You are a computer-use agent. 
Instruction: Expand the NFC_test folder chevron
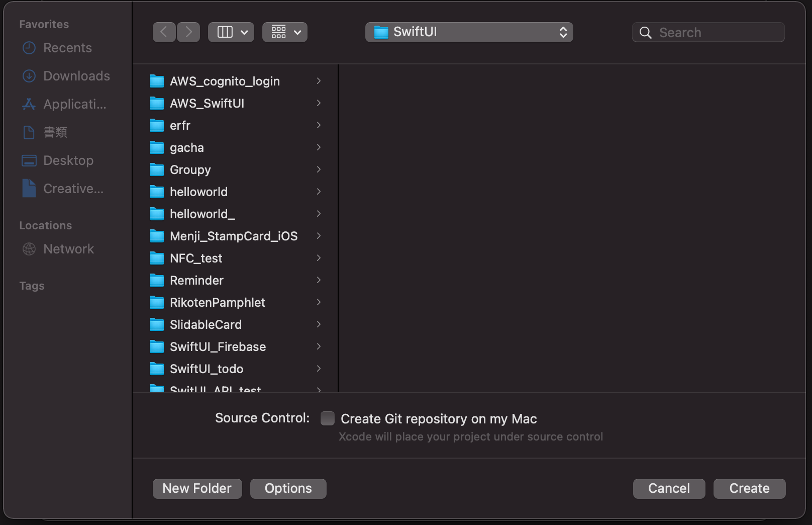tap(319, 258)
